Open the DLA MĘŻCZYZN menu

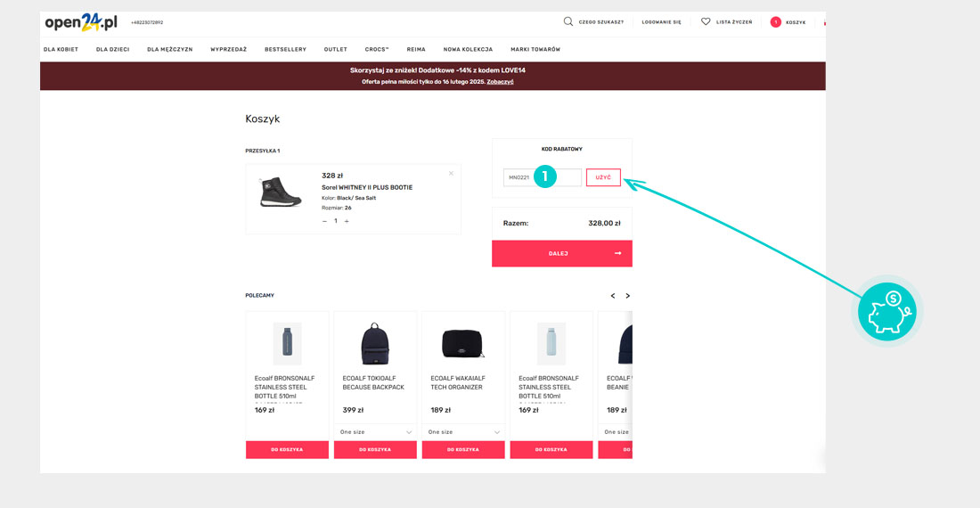click(x=170, y=49)
